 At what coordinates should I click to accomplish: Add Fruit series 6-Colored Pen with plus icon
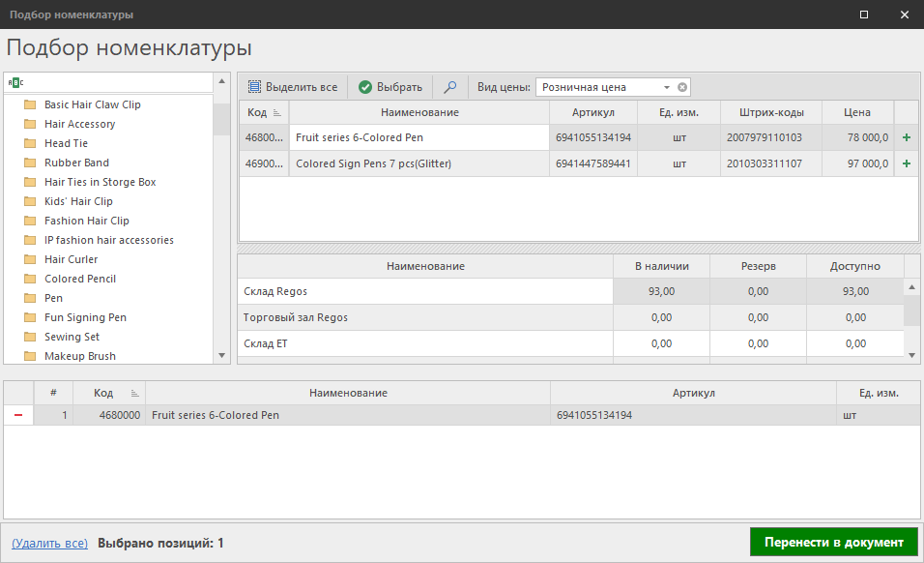click(907, 137)
